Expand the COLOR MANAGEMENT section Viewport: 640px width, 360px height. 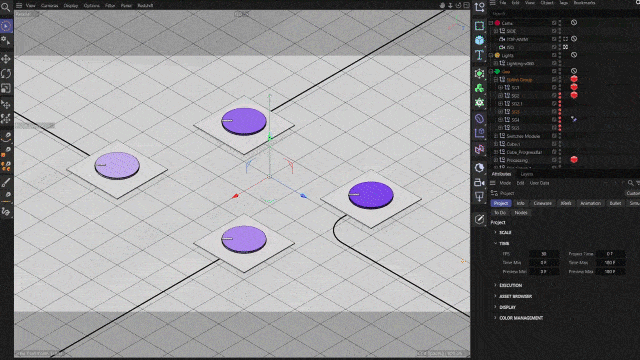pos(521,318)
